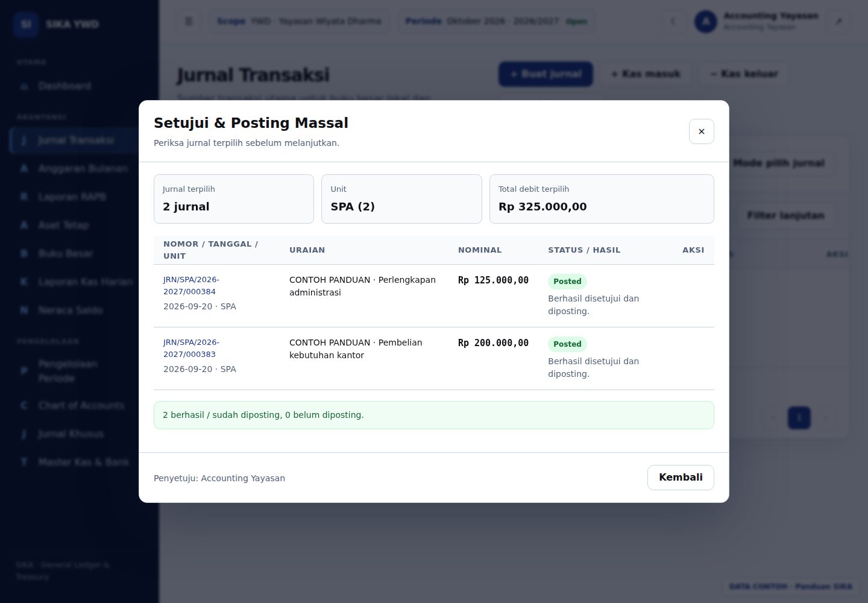This screenshot has width=868, height=603.
Task: Click the Unit SPA (2) card
Action: tap(401, 199)
